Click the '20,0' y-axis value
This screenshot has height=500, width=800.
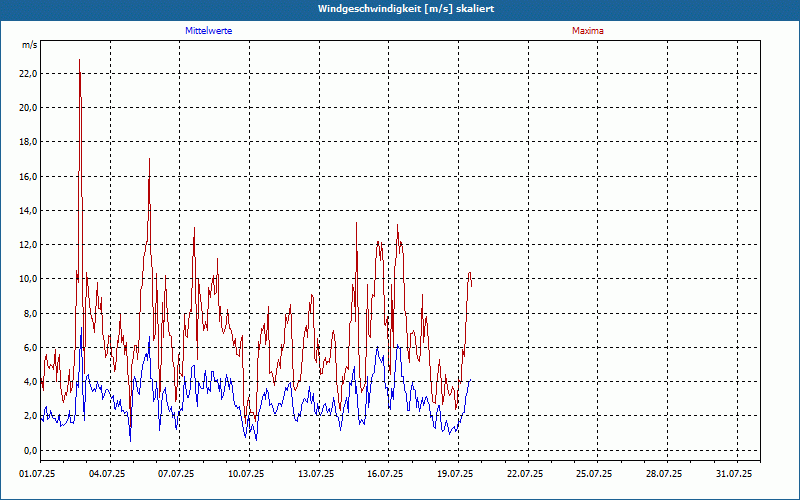pos(27,108)
